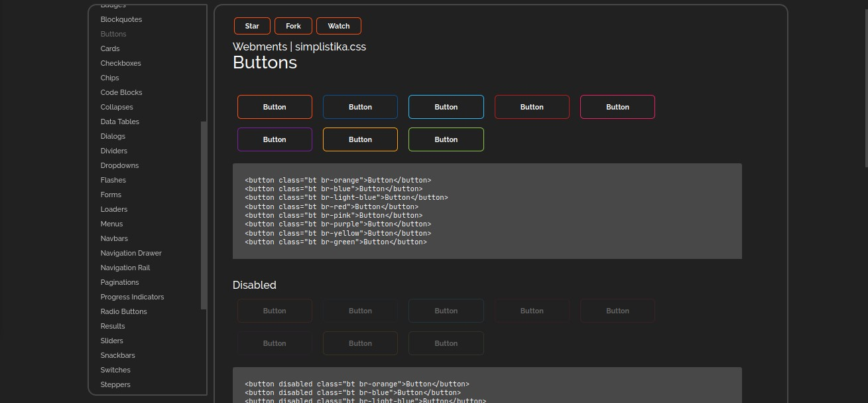The image size is (868, 403).
Task: Open Progress Indicators page
Action: pyautogui.click(x=132, y=297)
